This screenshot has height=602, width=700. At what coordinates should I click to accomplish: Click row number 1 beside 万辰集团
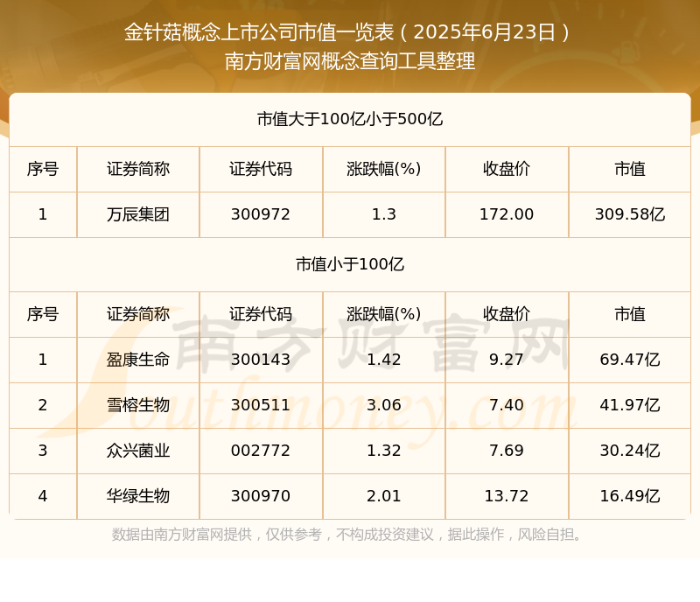(x=43, y=214)
